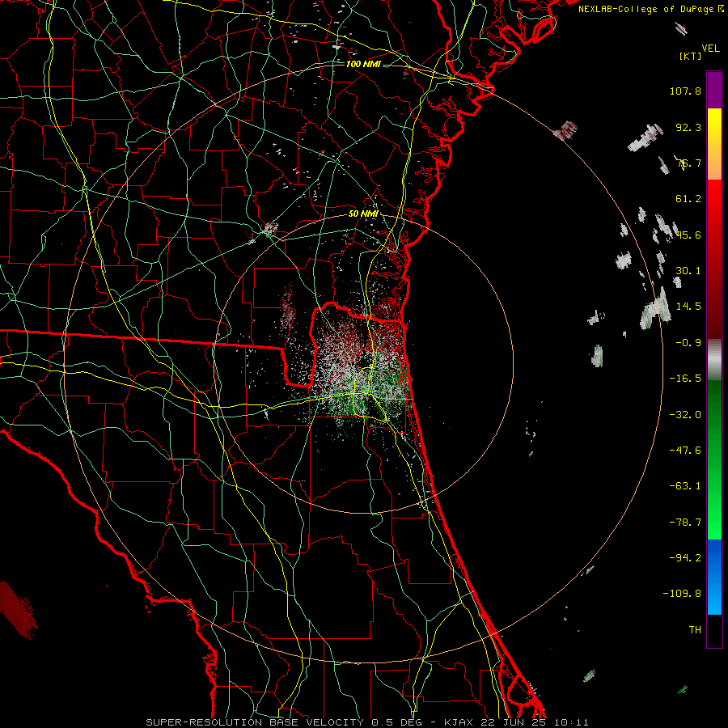Select the -78.7 legend value
This screenshot has width=728, height=728.
pos(685,523)
